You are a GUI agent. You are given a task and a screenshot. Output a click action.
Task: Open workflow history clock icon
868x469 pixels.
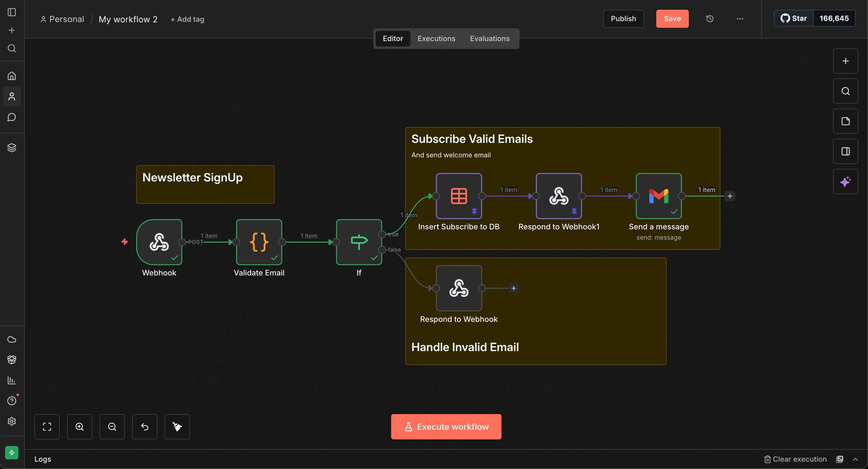tap(710, 19)
